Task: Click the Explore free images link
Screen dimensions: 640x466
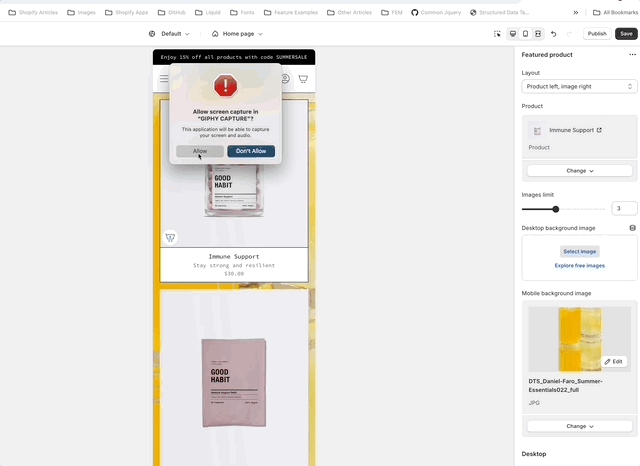Action: pyautogui.click(x=579, y=266)
